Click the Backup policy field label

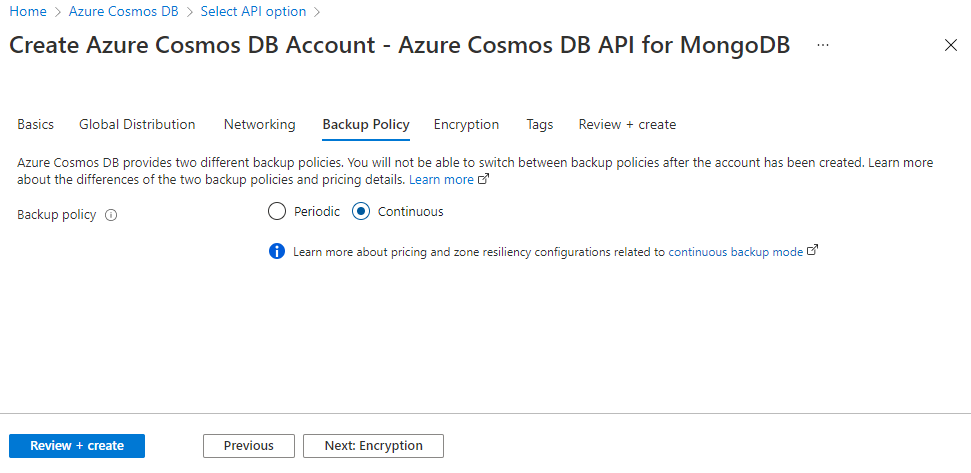tap(57, 215)
